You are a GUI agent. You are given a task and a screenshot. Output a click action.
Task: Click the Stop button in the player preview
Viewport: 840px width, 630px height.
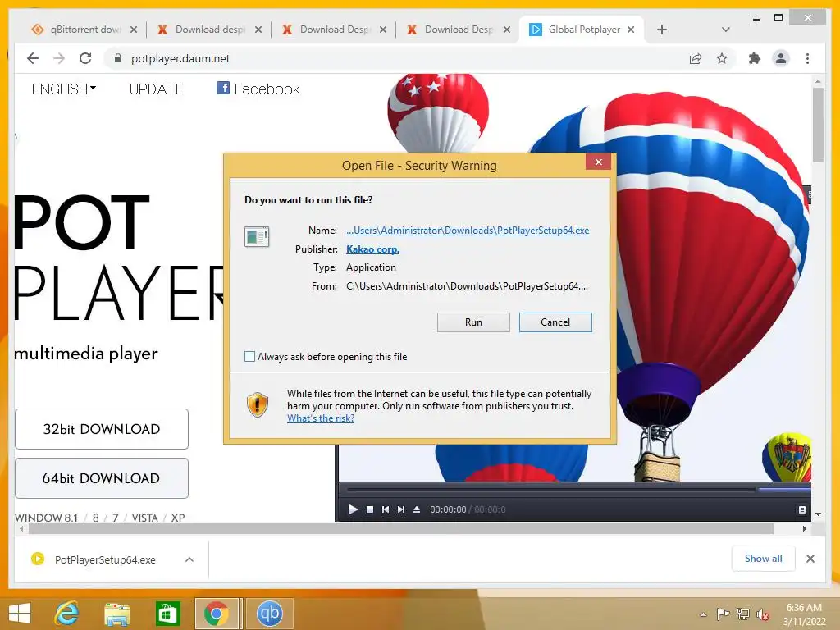point(370,509)
